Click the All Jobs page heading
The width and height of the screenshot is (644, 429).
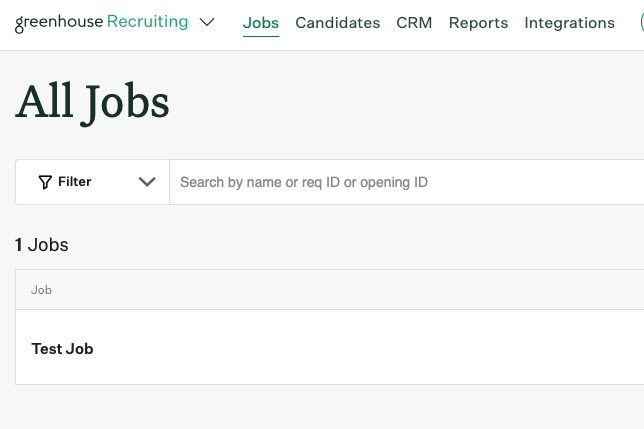(92, 103)
